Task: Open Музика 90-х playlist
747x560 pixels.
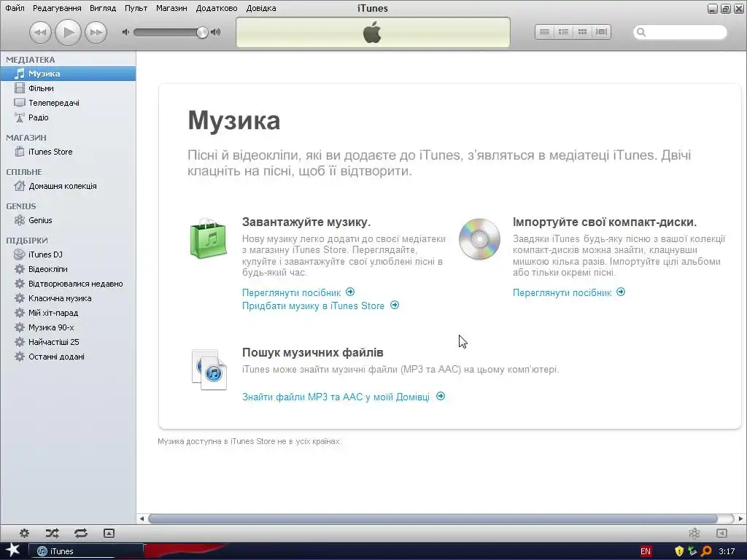Action: pyautogui.click(x=68, y=327)
